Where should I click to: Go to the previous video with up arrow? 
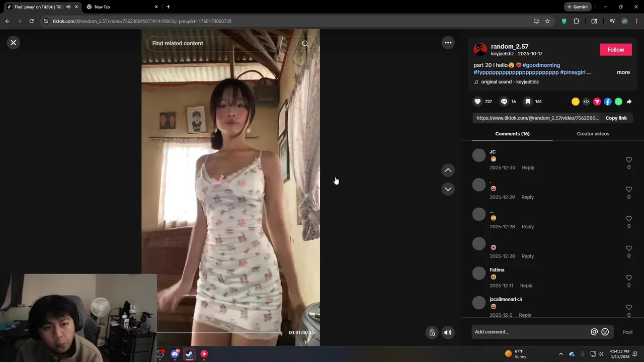(448, 170)
